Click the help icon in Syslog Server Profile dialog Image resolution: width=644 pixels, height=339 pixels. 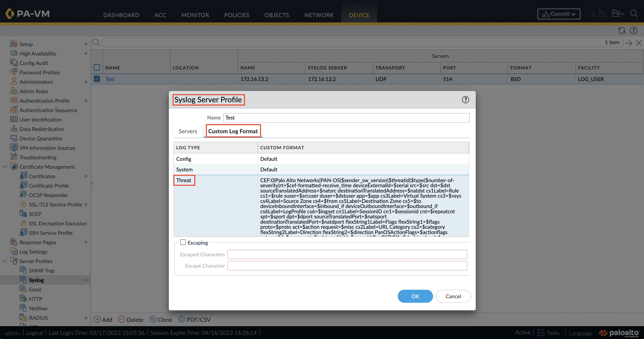[465, 100]
